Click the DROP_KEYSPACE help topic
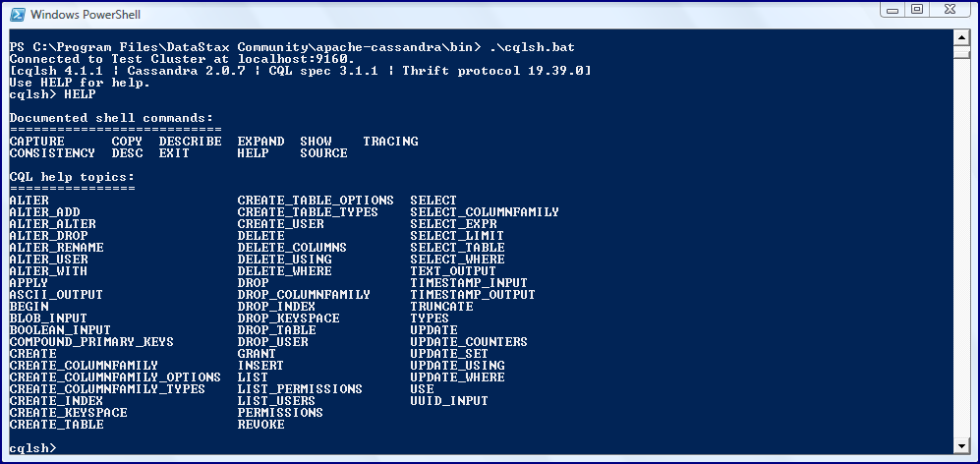 [x=288, y=319]
